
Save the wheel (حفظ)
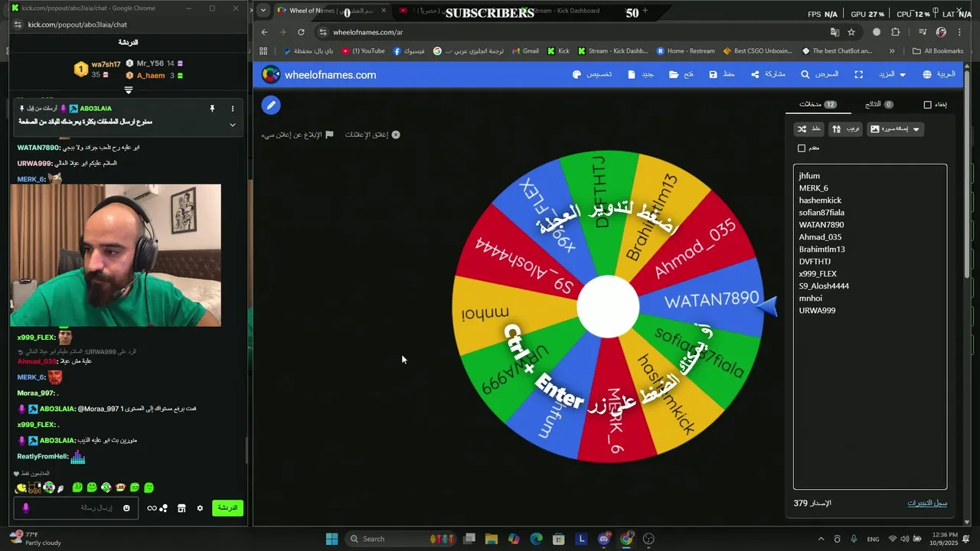click(722, 74)
